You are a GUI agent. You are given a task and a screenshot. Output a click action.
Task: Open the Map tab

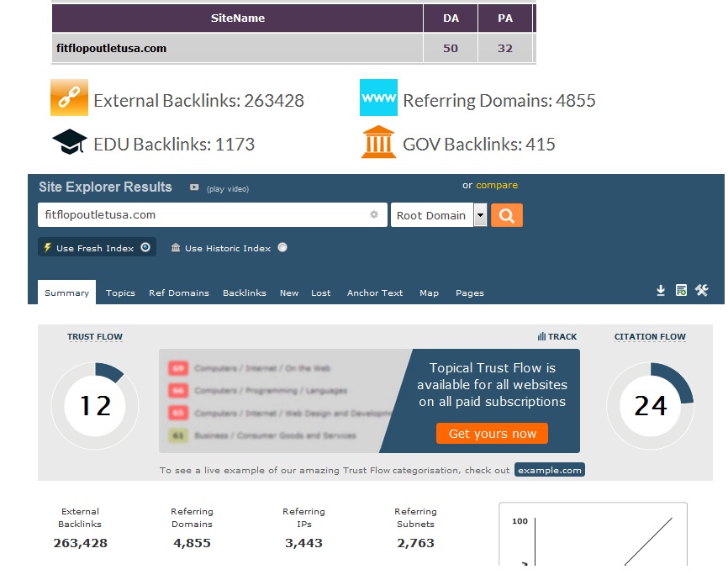coord(429,293)
